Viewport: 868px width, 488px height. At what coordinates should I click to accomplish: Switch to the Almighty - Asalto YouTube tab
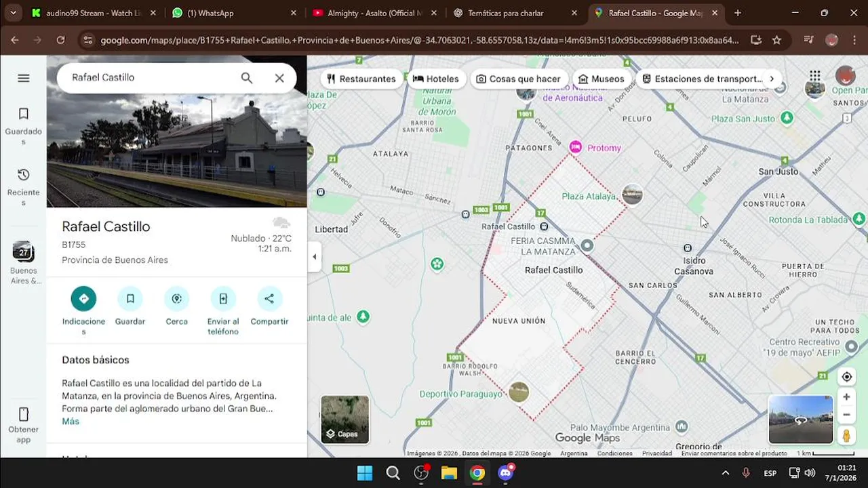click(x=375, y=13)
